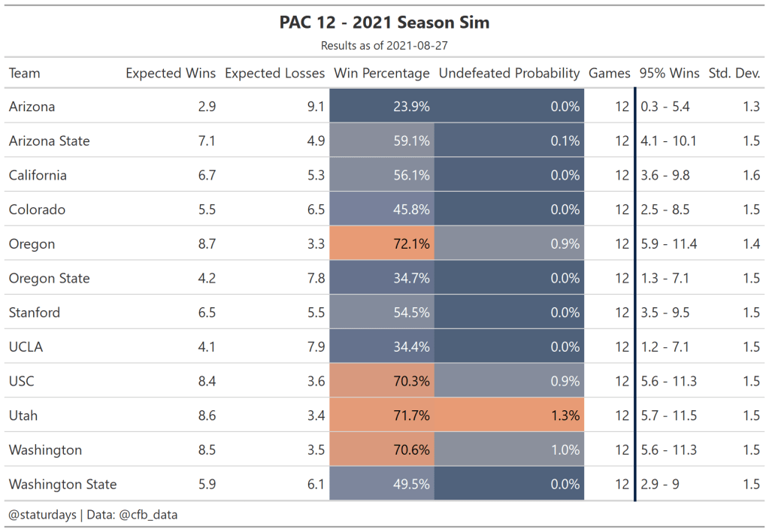This screenshot has width=769, height=532.
Task: Select the 95% Wins column header
Action: 669,74
